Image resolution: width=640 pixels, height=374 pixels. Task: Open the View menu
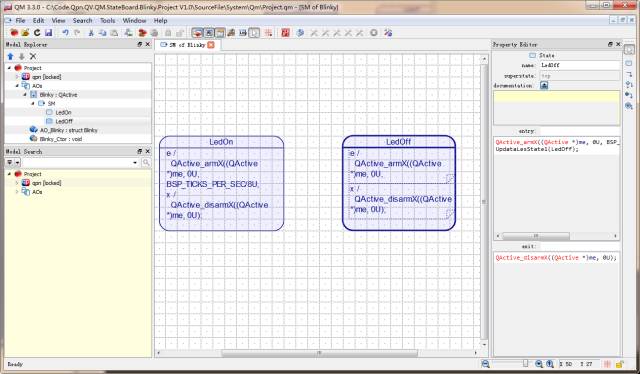tap(58, 20)
